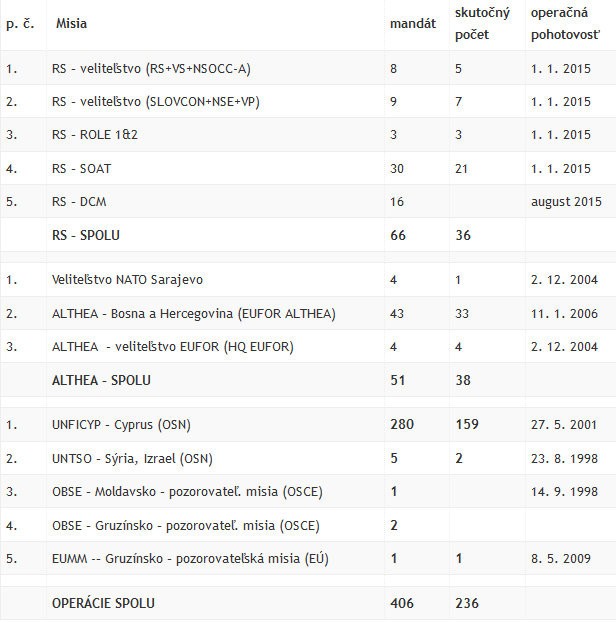Viewport: 616px width, 623px height.
Task: Click the 'skutočný počet' column header
Action: 483,24
